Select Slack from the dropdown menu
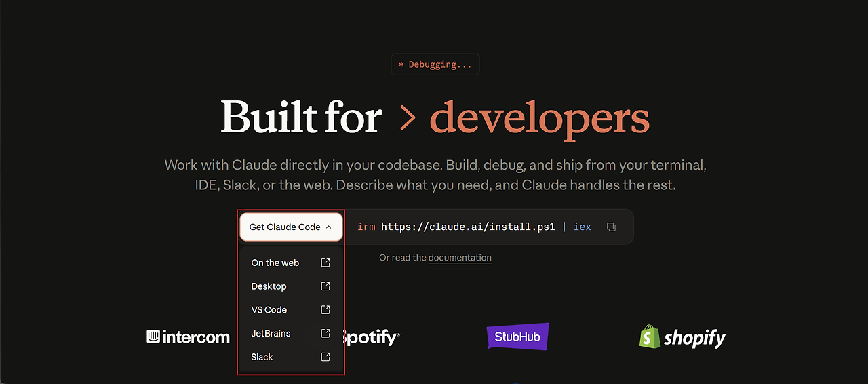This screenshot has width=868, height=384. [x=291, y=357]
